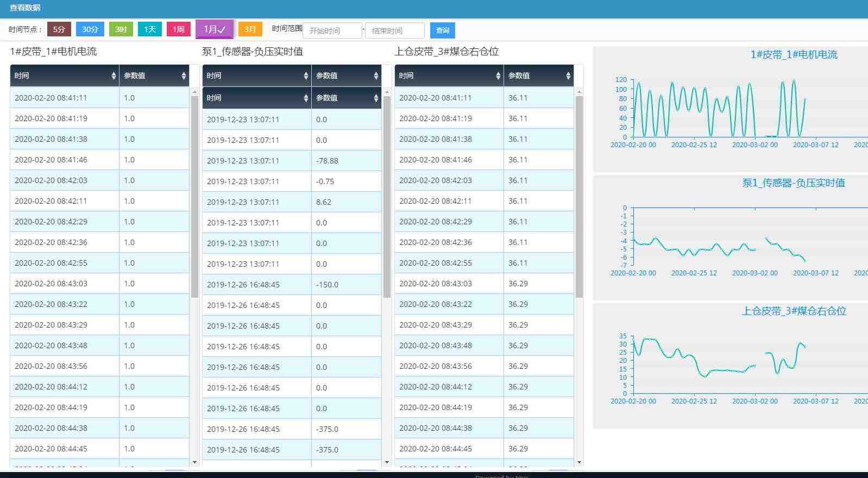Viewport: 868px width, 478px height.
Task: Select the 30分 time node
Action: click(90, 29)
